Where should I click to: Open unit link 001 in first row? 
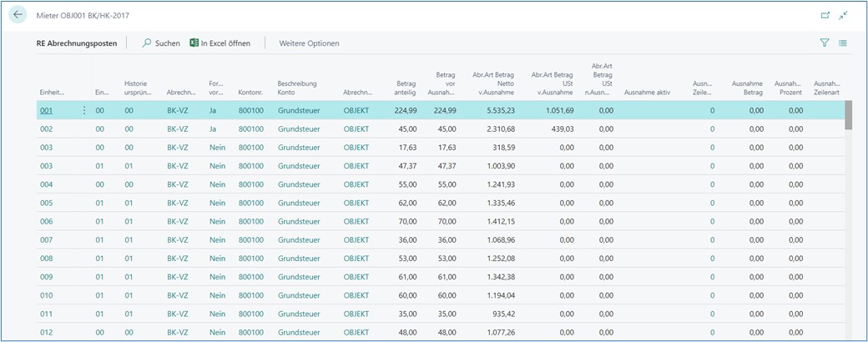[47, 110]
